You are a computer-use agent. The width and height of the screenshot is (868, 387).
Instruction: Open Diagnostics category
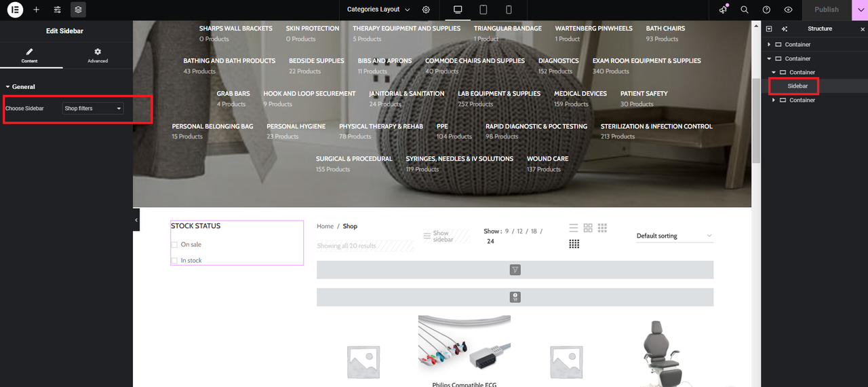coord(559,61)
